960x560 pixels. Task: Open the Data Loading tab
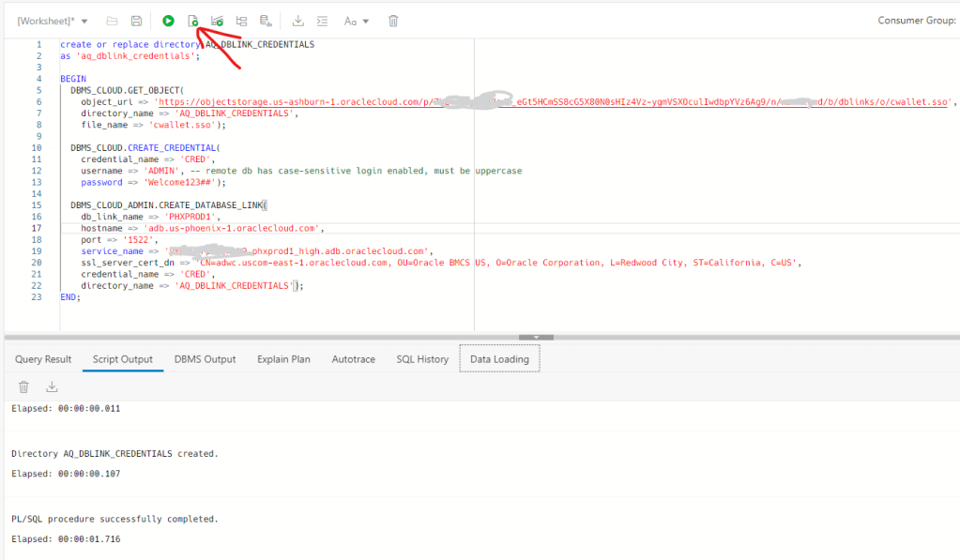(x=499, y=359)
